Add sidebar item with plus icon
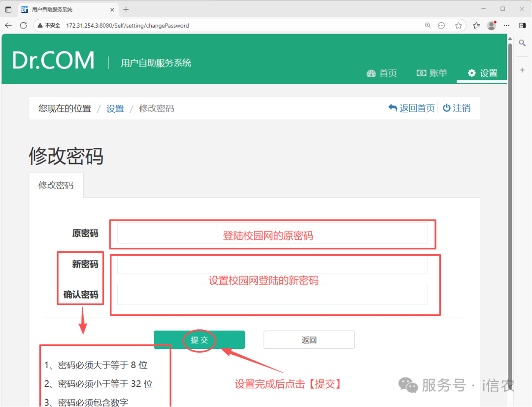This screenshot has height=407, width=532. pos(523,70)
